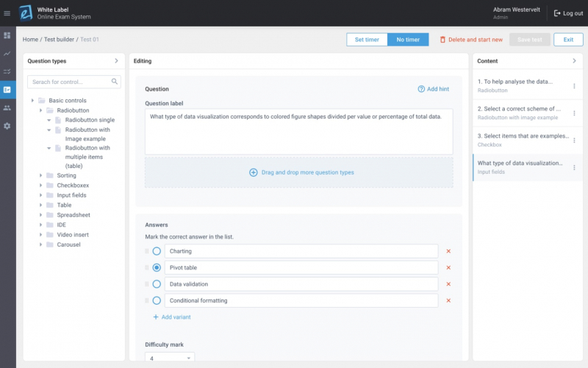Expand the Checkboxex folder
The height and width of the screenshot is (368, 588).
pos(41,185)
